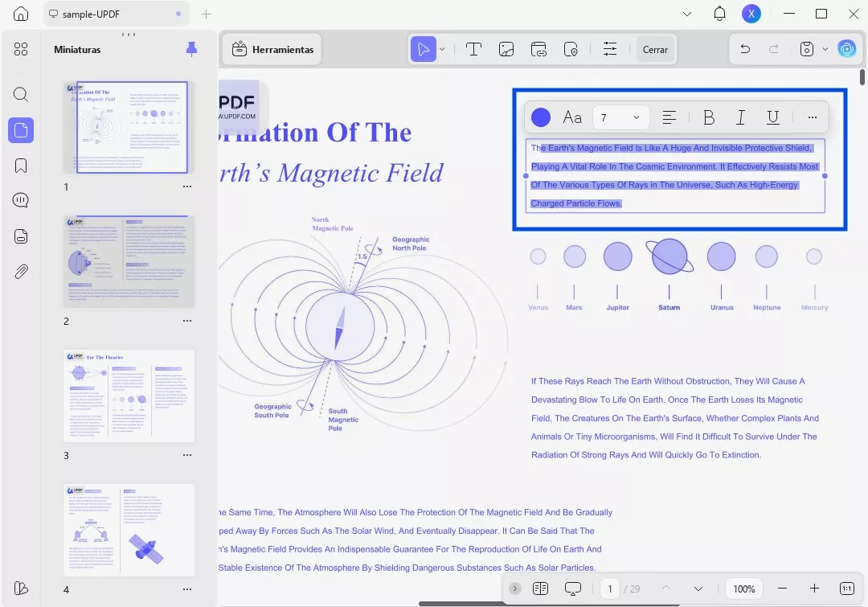Open the sample-UPDF tab
The height and width of the screenshot is (607, 868).
[x=117, y=14]
